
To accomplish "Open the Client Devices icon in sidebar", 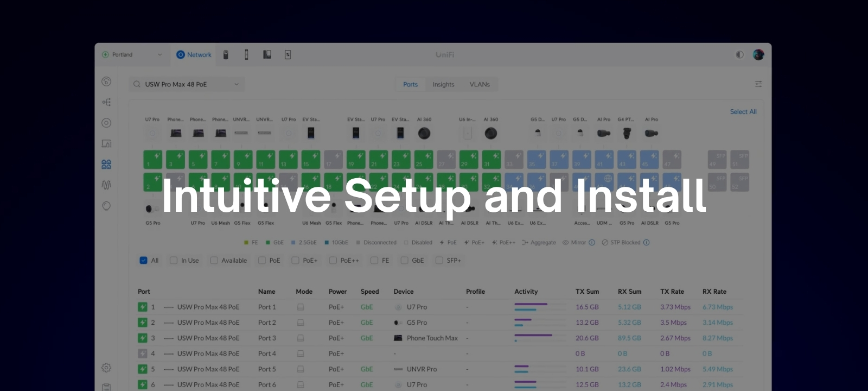I will click(106, 143).
